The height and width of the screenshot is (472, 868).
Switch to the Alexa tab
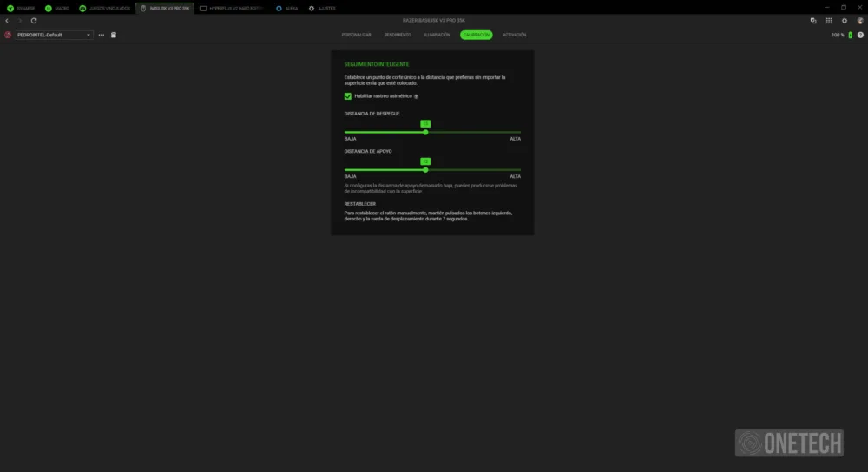(286, 9)
